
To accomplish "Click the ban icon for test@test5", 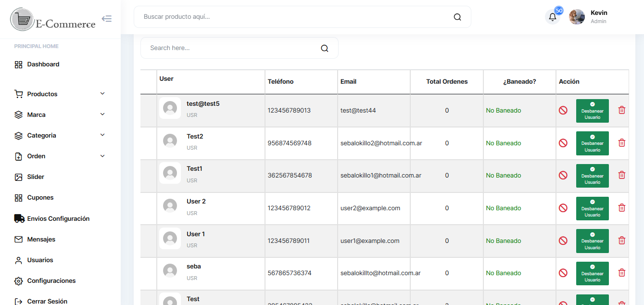I will [x=563, y=111].
